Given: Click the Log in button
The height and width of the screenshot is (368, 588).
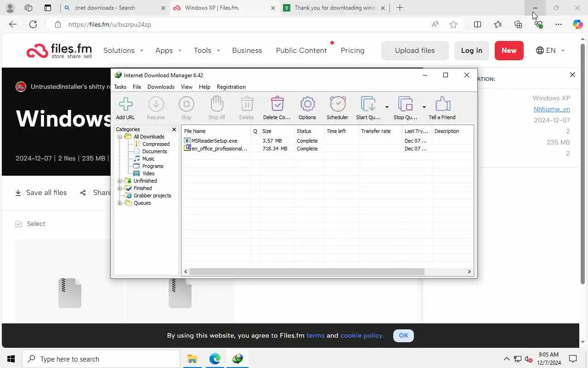Looking at the screenshot, I should [472, 51].
